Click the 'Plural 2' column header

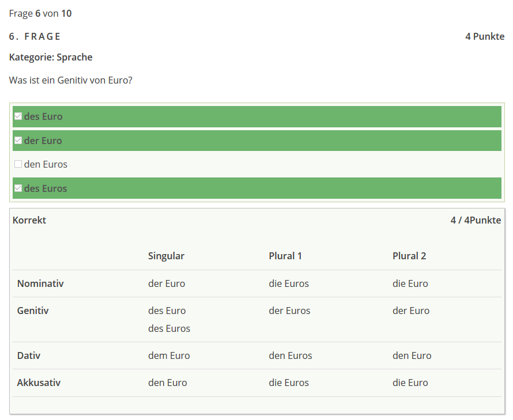[409, 256]
